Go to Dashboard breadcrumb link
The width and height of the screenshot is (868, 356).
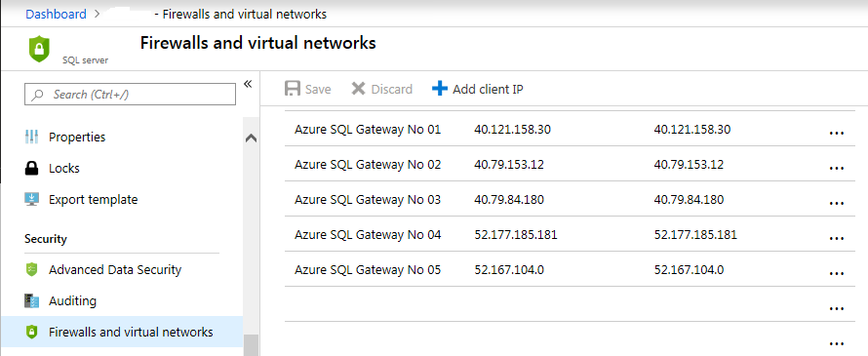click(x=56, y=14)
